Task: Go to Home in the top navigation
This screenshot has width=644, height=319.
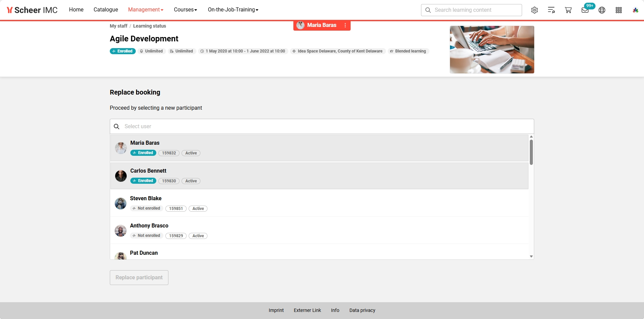Action: click(76, 10)
